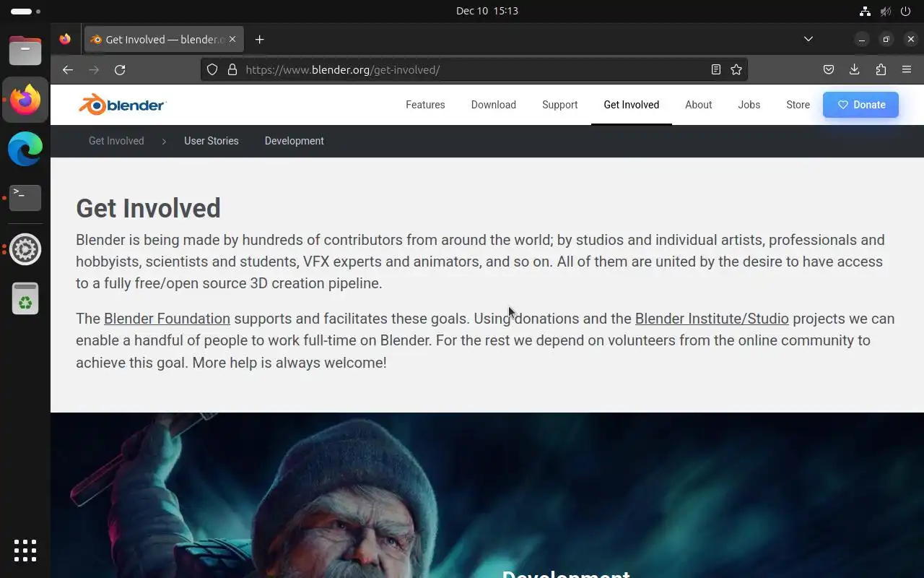Click the network status icon in top bar
The height and width of the screenshot is (578, 924).
[865, 11]
